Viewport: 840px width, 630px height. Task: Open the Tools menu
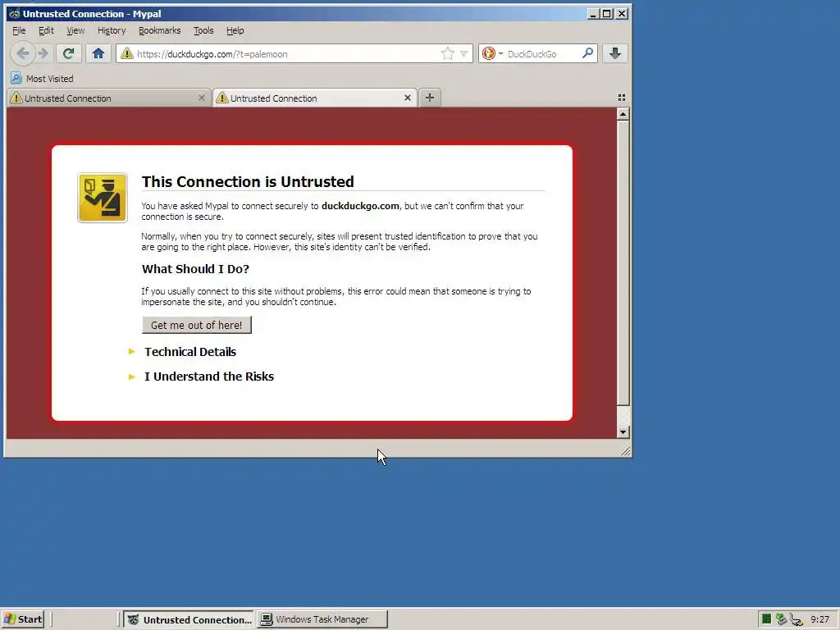203,30
